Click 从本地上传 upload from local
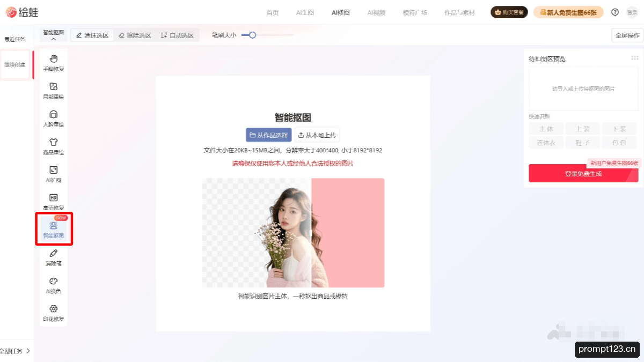The image size is (644, 362). [x=317, y=135]
